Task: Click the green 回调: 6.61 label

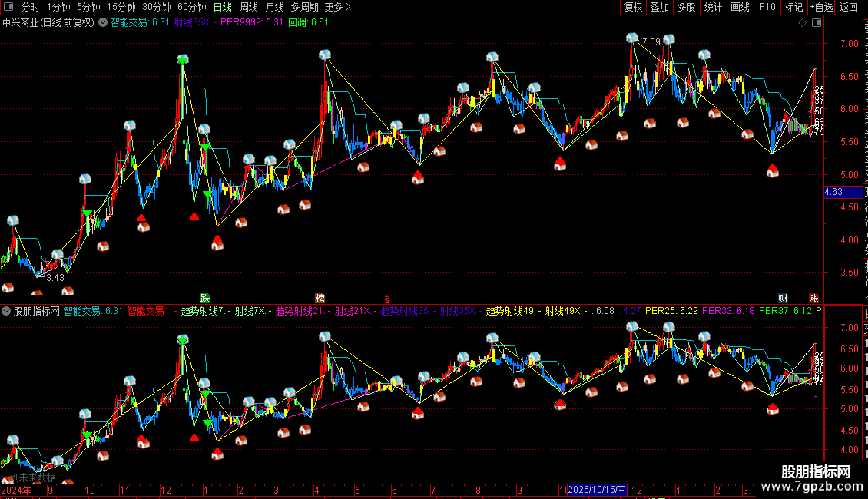Action: coord(308,23)
